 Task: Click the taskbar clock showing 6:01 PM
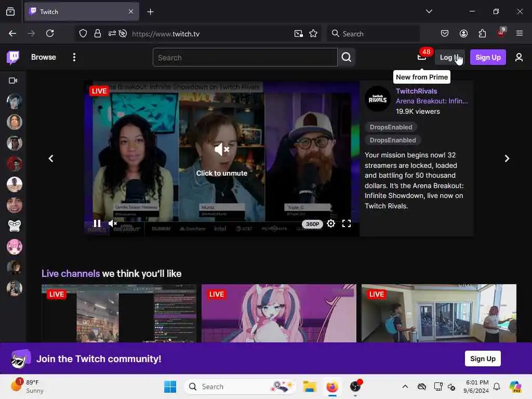[477, 387]
